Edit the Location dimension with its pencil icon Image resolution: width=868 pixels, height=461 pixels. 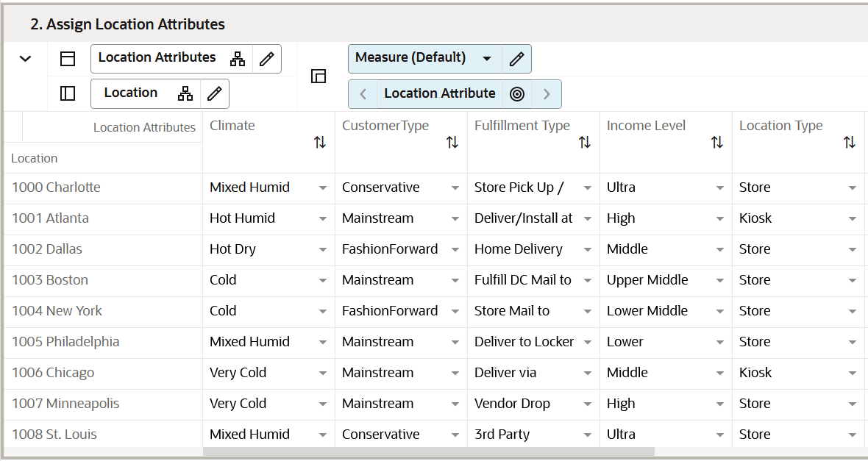(x=214, y=93)
